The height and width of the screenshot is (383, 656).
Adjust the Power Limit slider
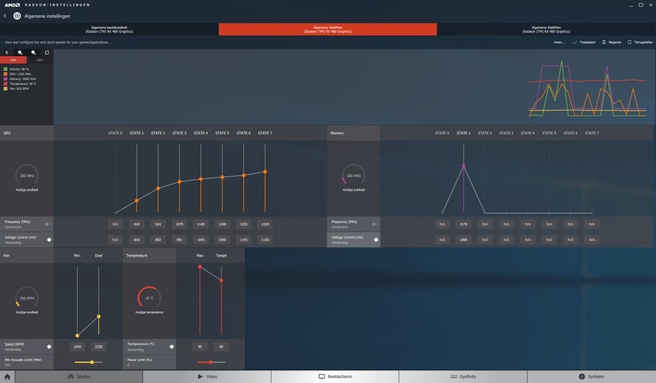click(x=211, y=362)
